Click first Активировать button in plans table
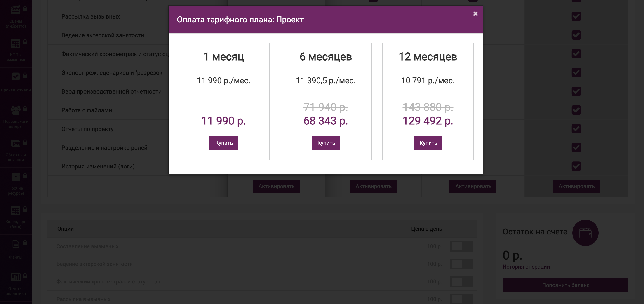 276,186
